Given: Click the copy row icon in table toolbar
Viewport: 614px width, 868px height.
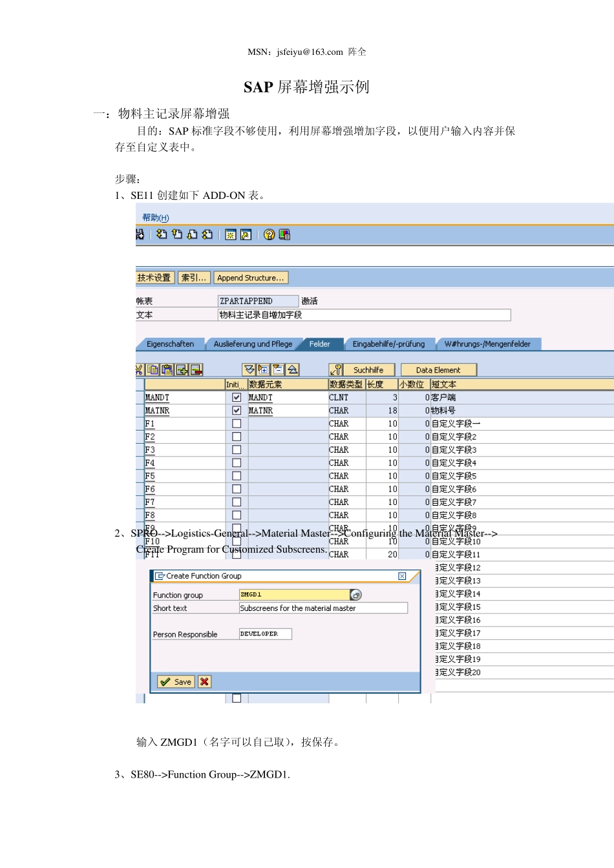Looking at the screenshot, I should (153, 369).
